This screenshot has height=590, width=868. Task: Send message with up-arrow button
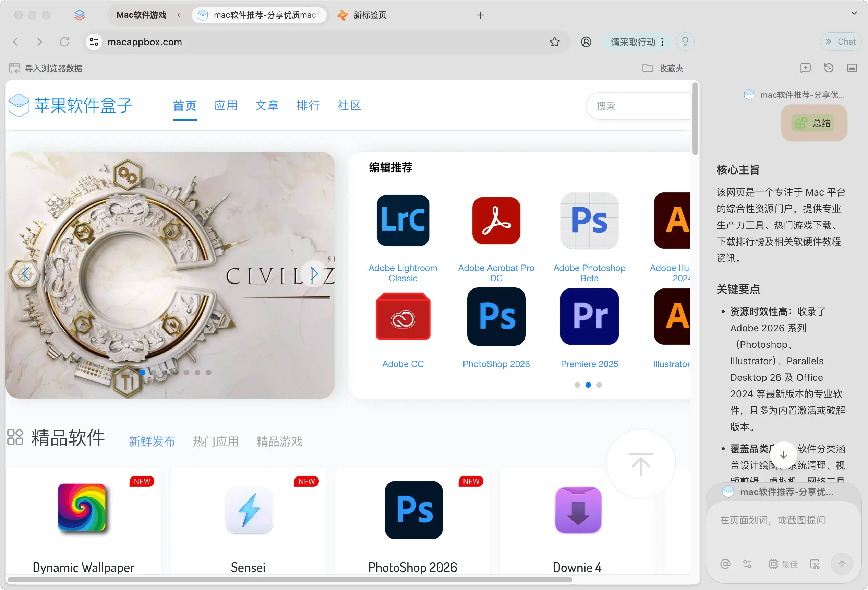pyautogui.click(x=842, y=564)
